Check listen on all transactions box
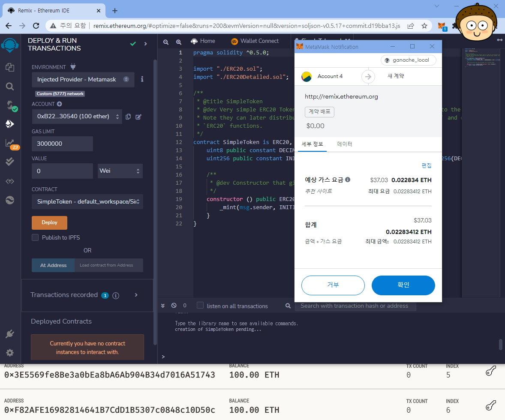The image size is (505, 420). click(x=200, y=305)
